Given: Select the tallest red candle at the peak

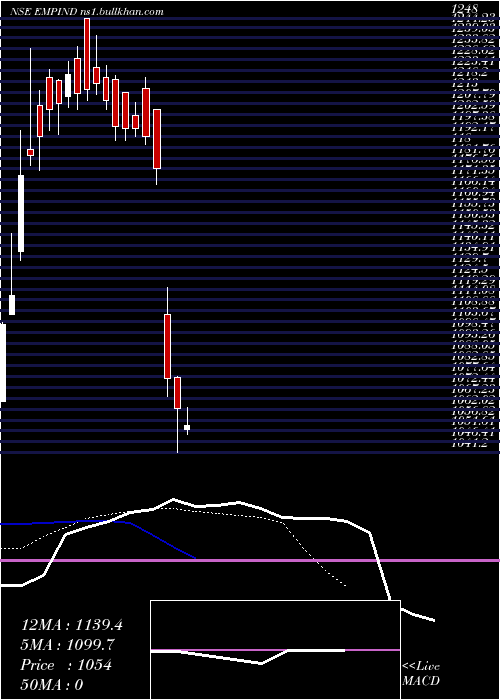Looking at the screenshot, I should 87,54.
